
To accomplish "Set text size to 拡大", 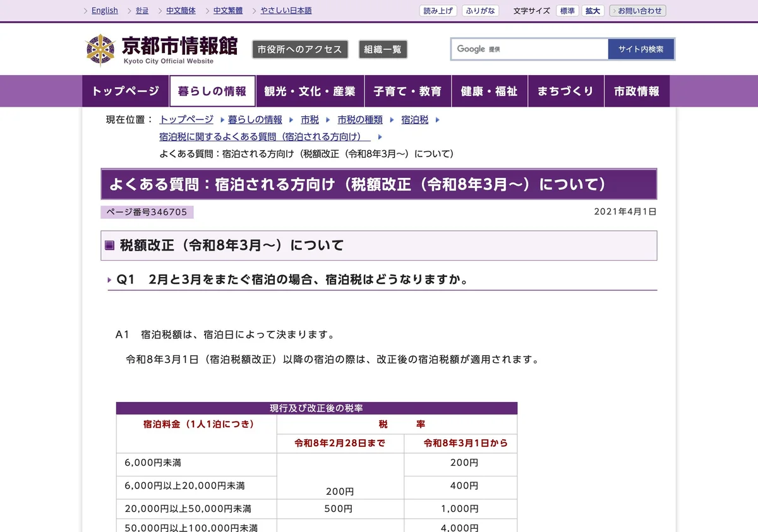I will click(593, 11).
